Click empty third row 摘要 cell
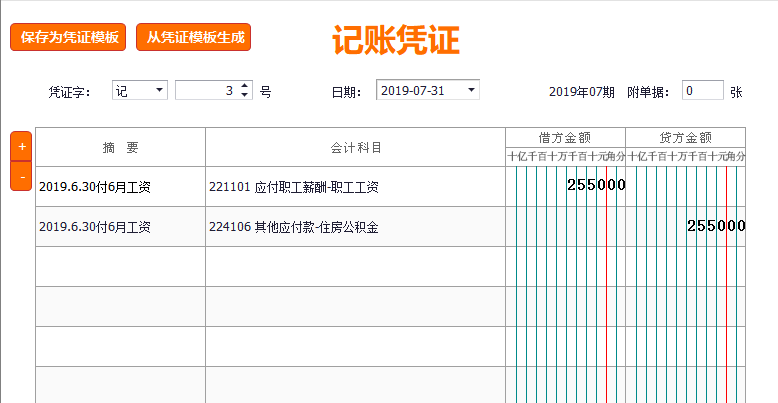The height and width of the screenshot is (403, 778). tap(120, 267)
